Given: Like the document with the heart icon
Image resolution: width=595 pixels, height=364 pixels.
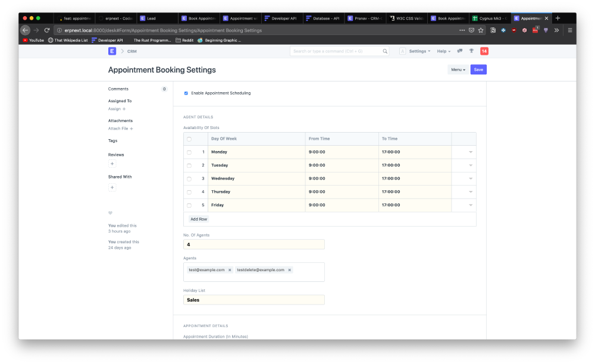Looking at the screenshot, I should coord(110,213).
